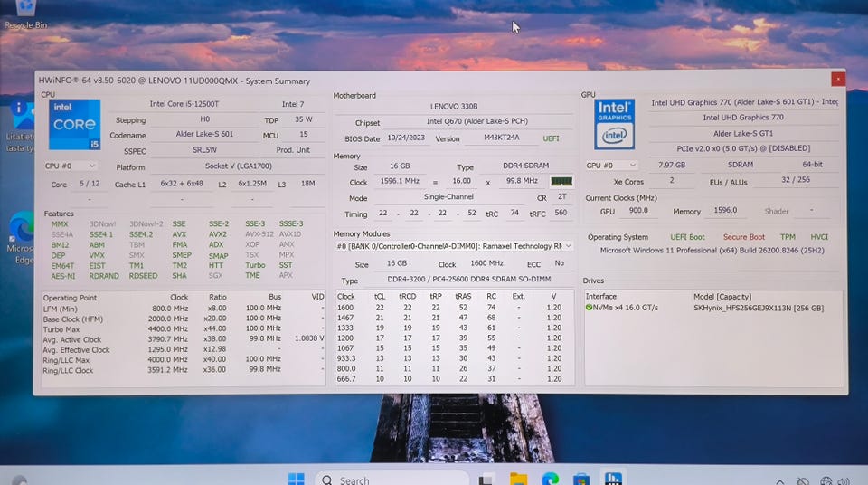The image size is (868, 485).
Task: Close the HWiNFO System Summary window
Action: 838,80
